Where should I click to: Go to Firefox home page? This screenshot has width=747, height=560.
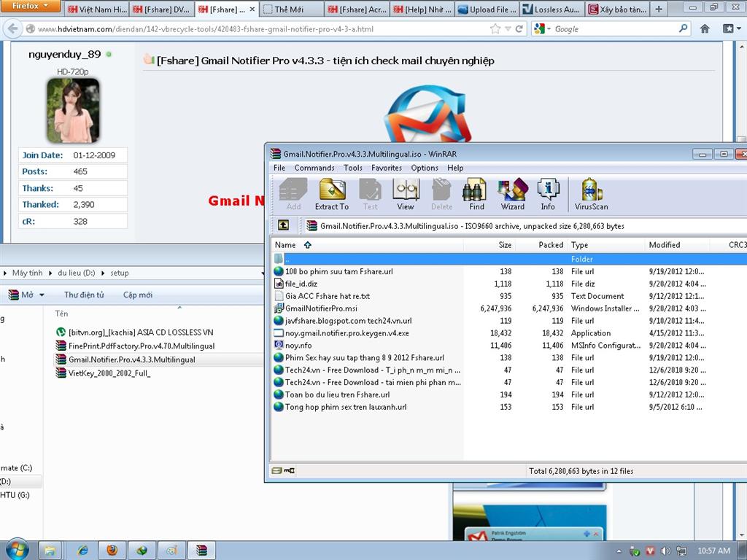pos(705,29)
